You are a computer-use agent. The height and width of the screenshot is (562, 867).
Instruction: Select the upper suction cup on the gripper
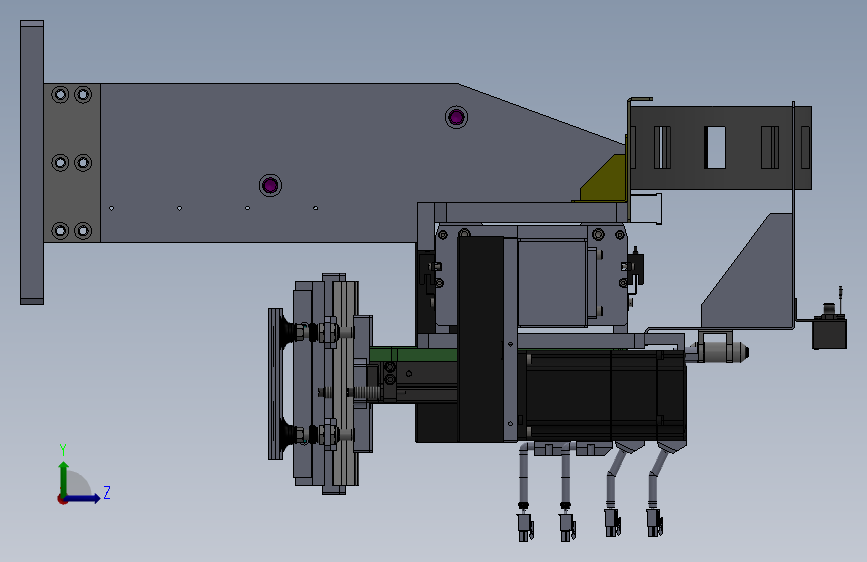point(289,331)
